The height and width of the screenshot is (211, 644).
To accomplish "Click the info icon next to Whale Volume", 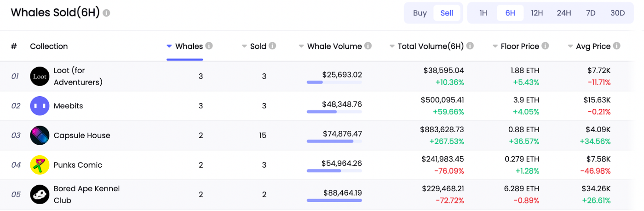I will coord(368,46).
